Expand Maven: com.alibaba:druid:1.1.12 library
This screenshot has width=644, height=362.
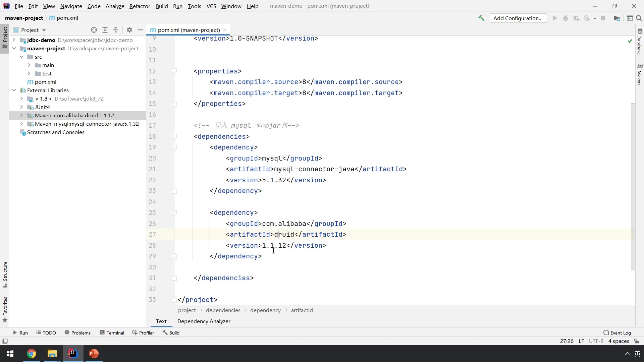21,115
